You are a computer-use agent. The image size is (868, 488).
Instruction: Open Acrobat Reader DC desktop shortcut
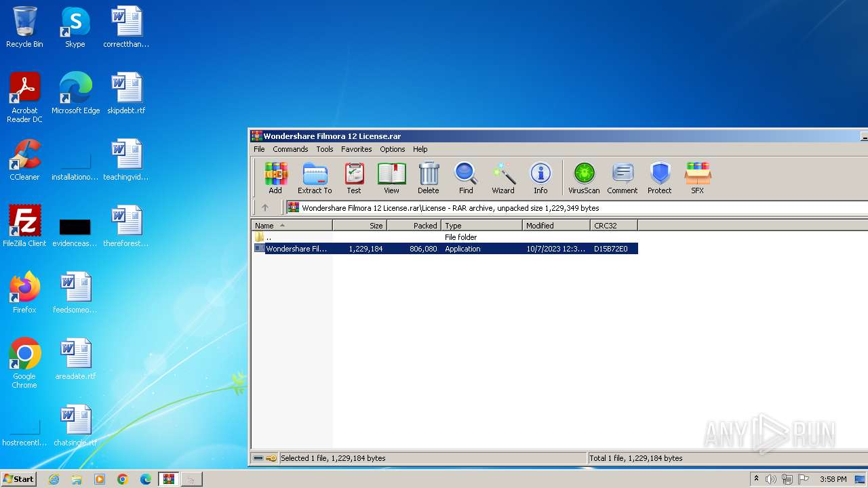24,98
